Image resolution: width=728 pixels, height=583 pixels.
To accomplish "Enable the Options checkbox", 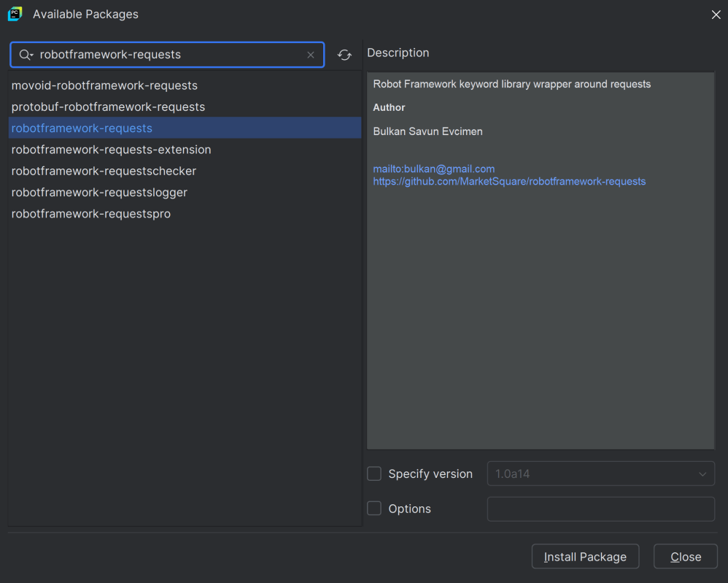I will pyautogui.click(x=374, y=509).
